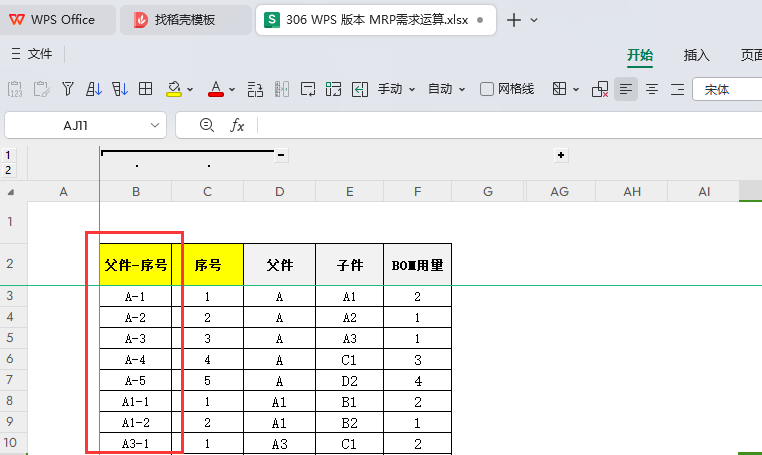Click cell A3-1 in column B
Screen dimensions: 762x455
tap(136, 443)
